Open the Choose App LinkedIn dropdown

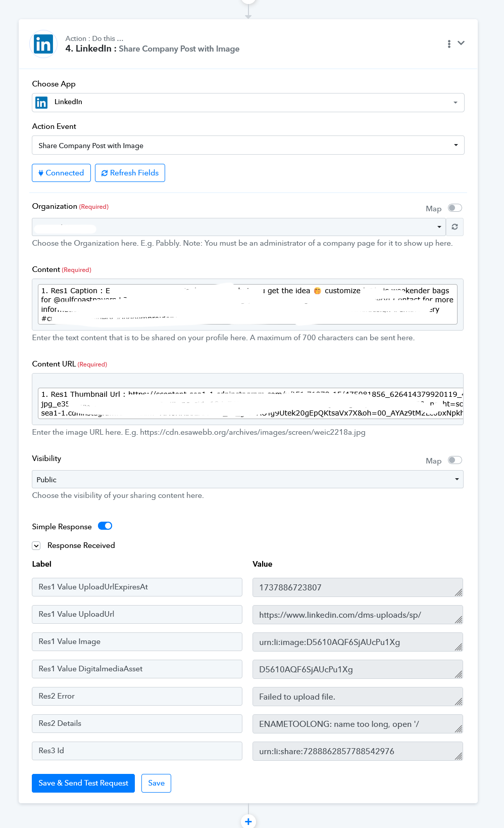point(248,103)
